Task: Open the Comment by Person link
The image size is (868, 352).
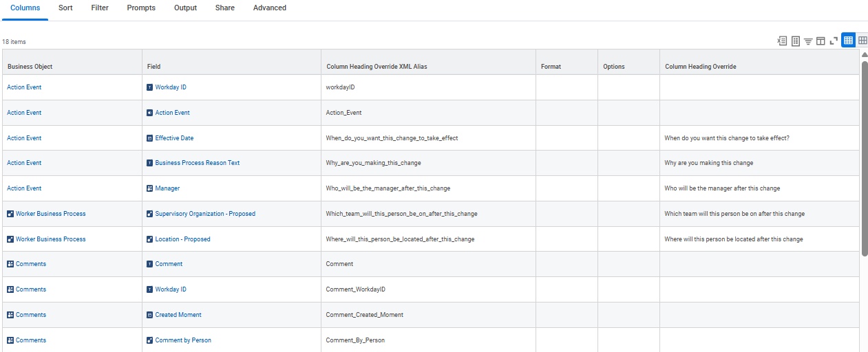Action: click(x=183, y=340)
